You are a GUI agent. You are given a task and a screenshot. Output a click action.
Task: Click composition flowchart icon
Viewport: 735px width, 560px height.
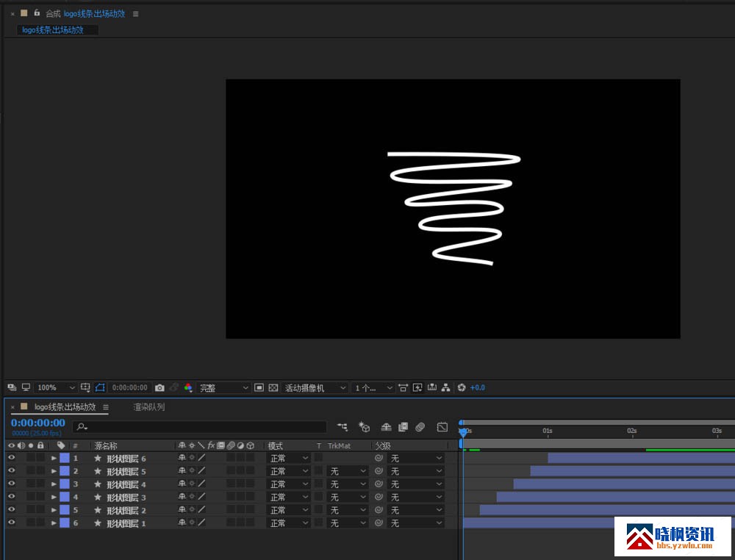click(x=446, y=387)
